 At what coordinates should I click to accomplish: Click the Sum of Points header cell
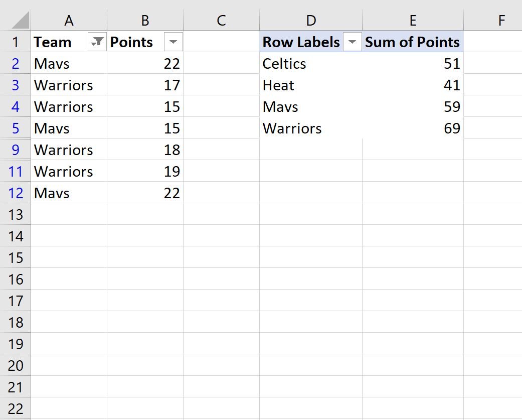[413, 42]
